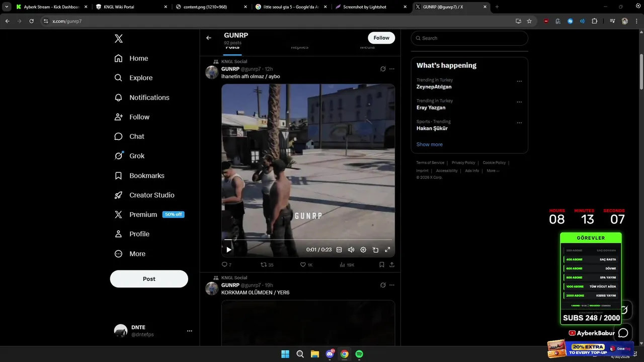Open options for Eray Yazgan trend
The image size is (644, 362).
(519, 102)
